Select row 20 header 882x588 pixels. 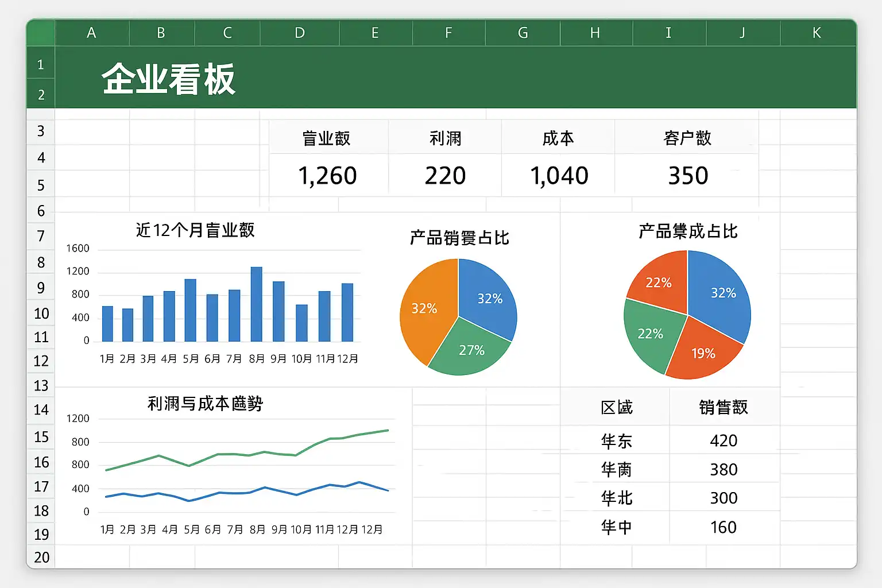[41, 557]
